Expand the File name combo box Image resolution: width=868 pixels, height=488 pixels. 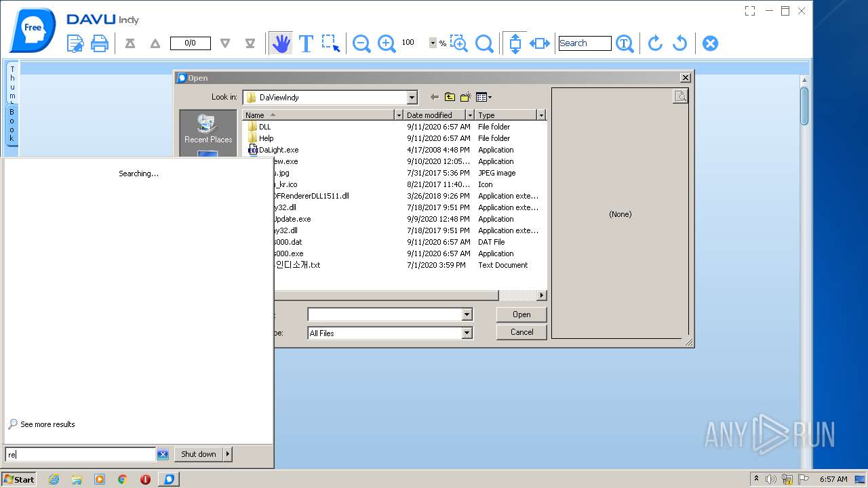click(x=467, y=314)
